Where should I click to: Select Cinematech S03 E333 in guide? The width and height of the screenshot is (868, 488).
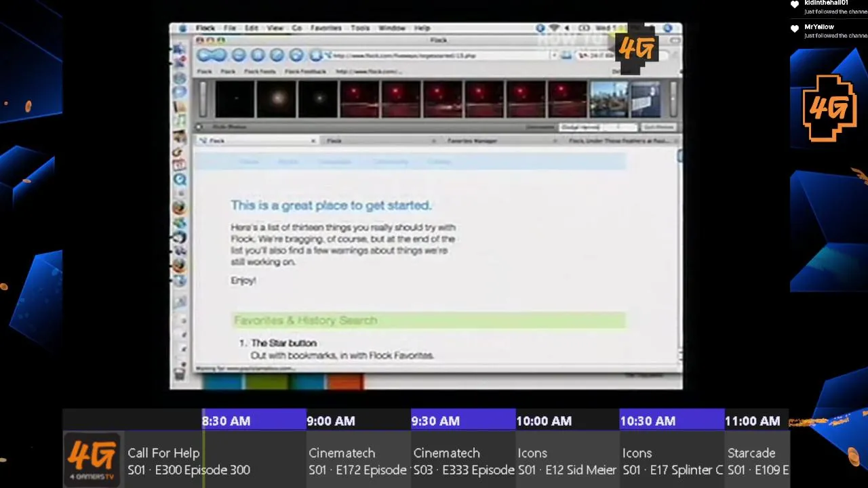click(x=462, y=461)
